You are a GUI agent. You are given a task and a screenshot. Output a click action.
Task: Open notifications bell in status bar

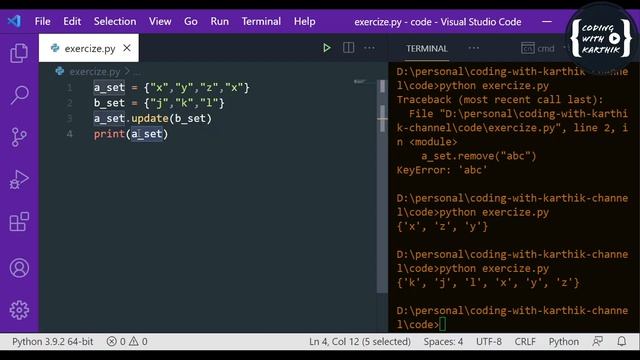click(x=622, y=341)
